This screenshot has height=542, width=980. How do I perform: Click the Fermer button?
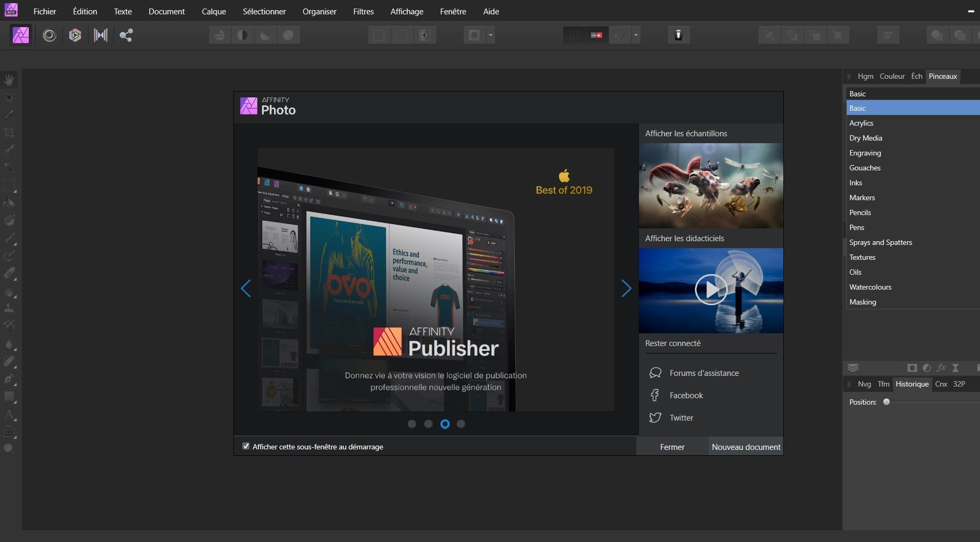pos(672,447)
